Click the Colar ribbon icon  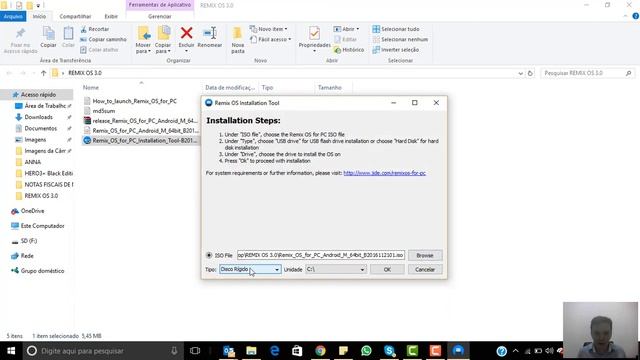pos(68,38)
